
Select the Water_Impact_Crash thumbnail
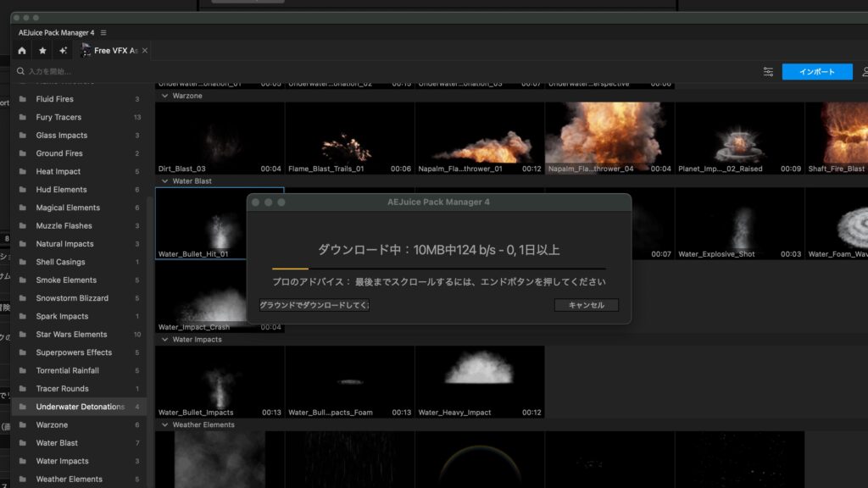(201, 297)
